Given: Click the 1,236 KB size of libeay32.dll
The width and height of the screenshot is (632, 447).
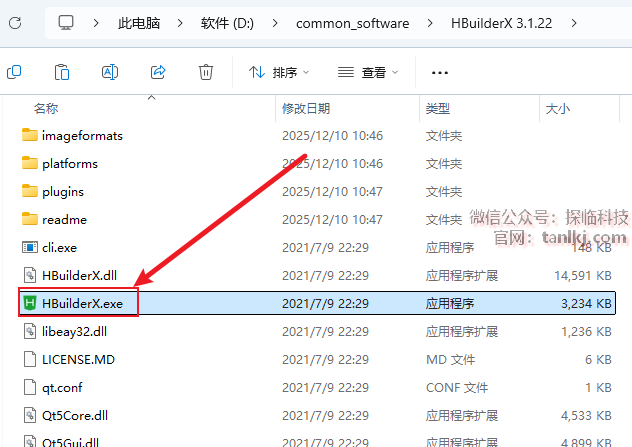Looking at the screenshot, I should [x=586, y=332].
